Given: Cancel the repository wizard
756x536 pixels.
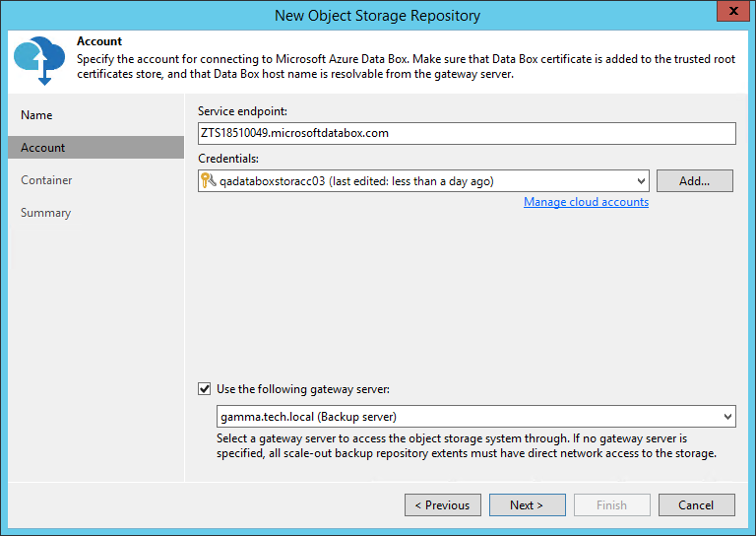Looking at the screenshot, I should click(x=696, y=505).
